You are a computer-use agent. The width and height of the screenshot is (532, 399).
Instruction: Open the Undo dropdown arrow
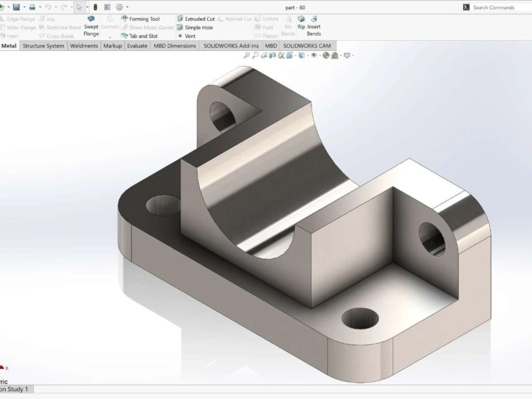(56, 7)
